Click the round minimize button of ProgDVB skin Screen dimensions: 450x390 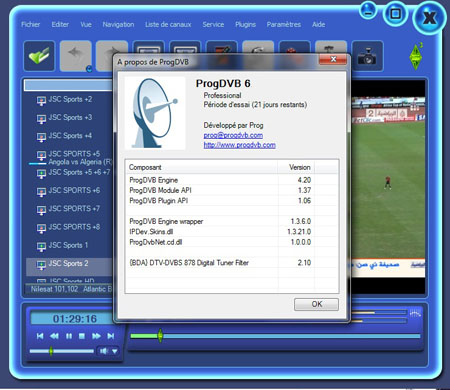[x=368, y=10]
